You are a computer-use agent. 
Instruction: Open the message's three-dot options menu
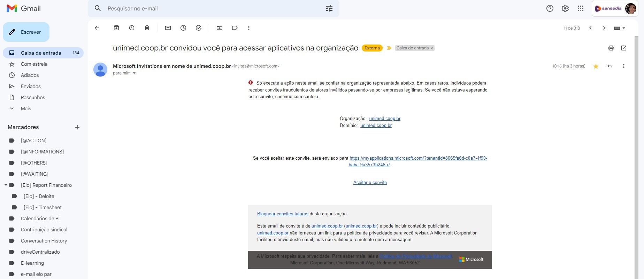pyautogui.click(x=624, y=66)
